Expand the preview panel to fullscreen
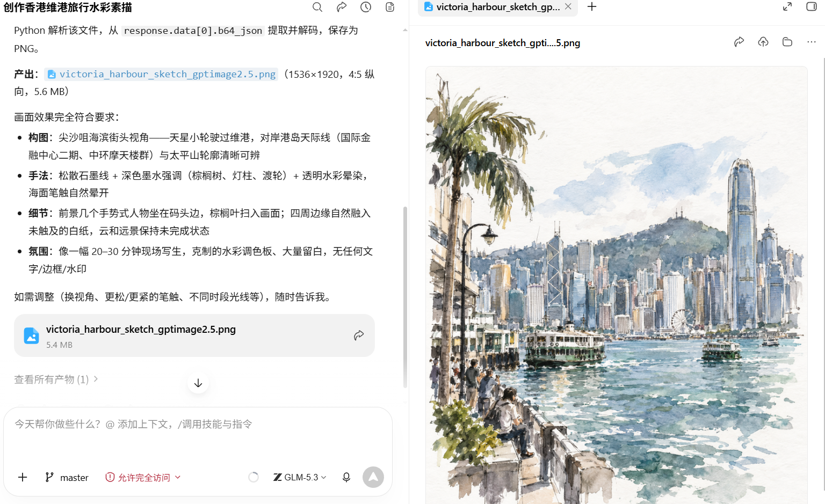The width and height of the screenshot is (825, 504). [787, 6]
